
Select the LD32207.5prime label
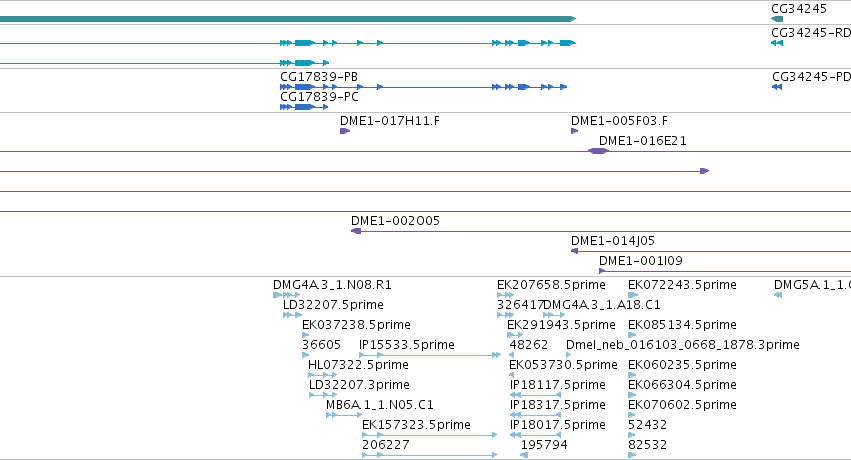pyautogui.click(x=333, y=304)
